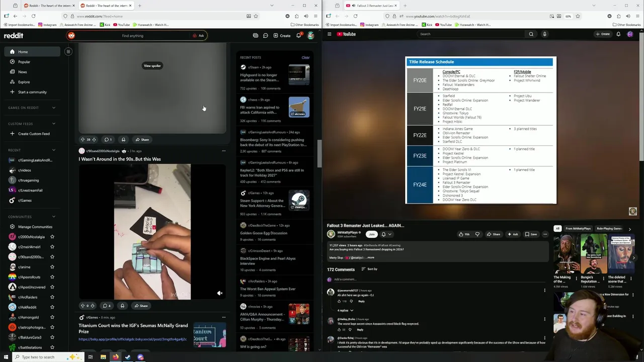Select 'From MrMattyPlays' filter chip
This screenshot has height=362, width=644.
[578, 229]
